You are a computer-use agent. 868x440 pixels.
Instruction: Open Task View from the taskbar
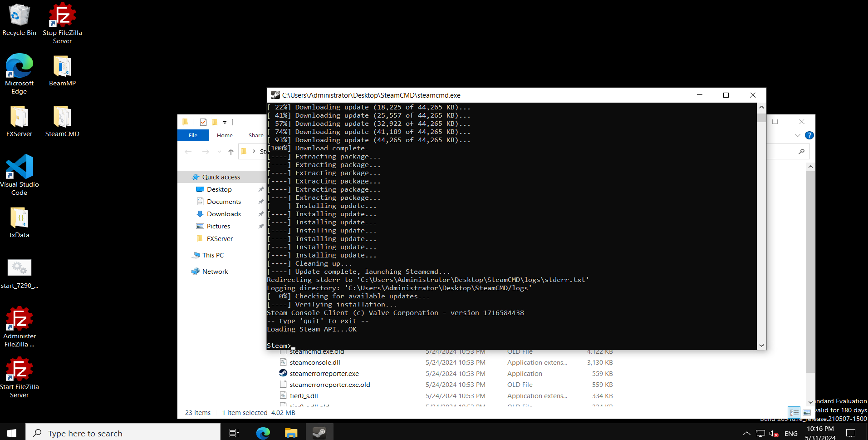(234, 432)
